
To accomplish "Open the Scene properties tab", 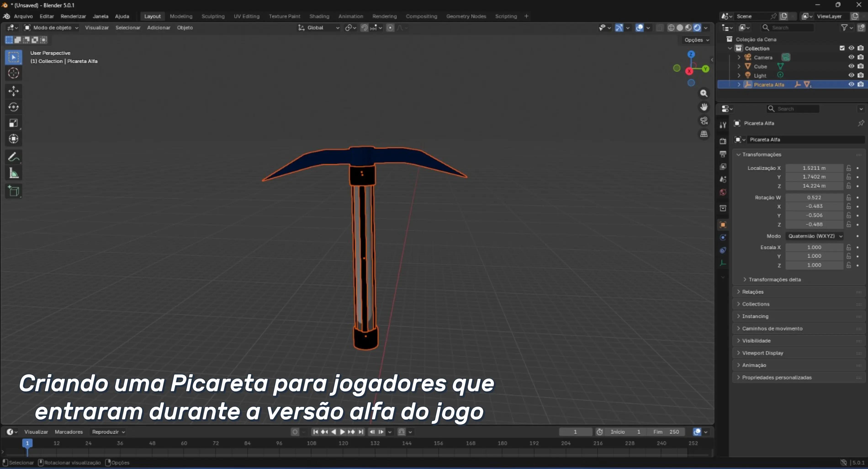I will [x=723, y=179].
